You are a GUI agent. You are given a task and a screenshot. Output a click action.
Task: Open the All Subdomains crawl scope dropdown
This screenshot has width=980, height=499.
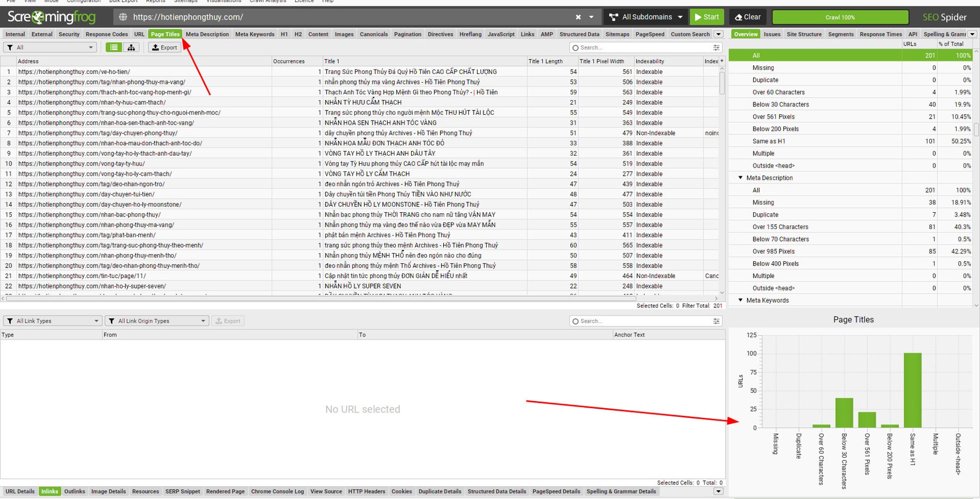(645, 17)
